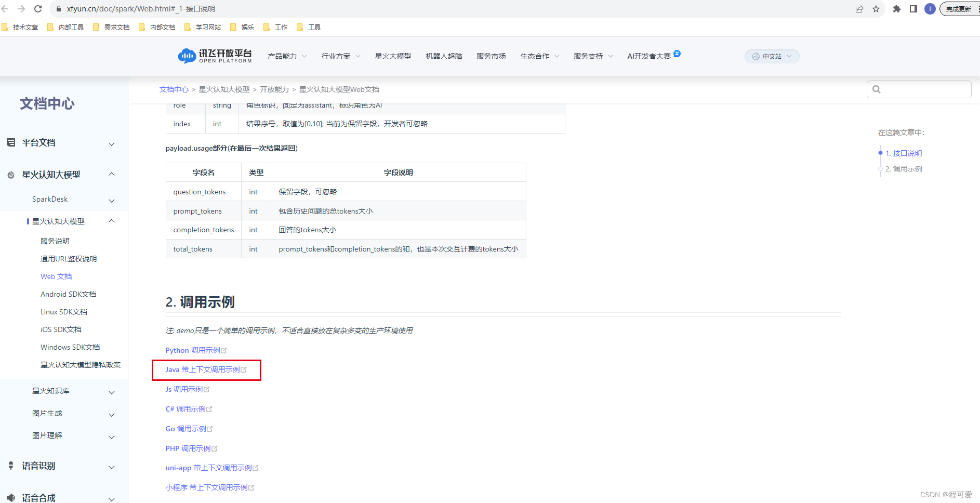
Task: Click the 文档中心 breadcrumb link
Action: pos(174,89)
